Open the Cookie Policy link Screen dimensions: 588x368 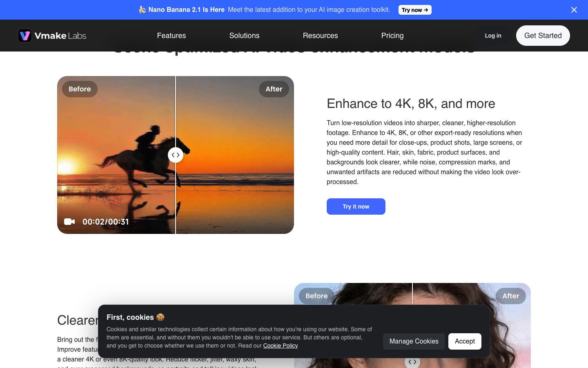tap(281, 346)
